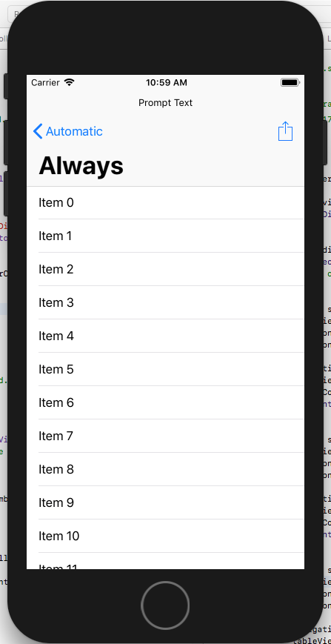Tap the Item 3 row
This screenshot has height=644, width=331.
(x=165, y=302)
